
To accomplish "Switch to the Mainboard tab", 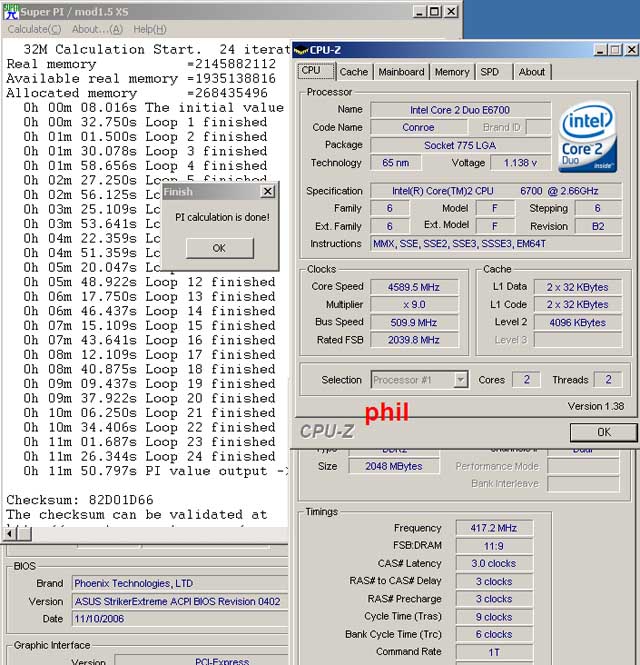I will click(401, 72).
